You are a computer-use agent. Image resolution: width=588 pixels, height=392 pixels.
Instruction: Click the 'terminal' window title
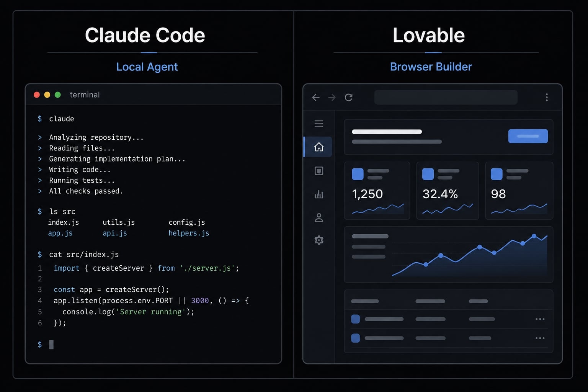(85, 95)
